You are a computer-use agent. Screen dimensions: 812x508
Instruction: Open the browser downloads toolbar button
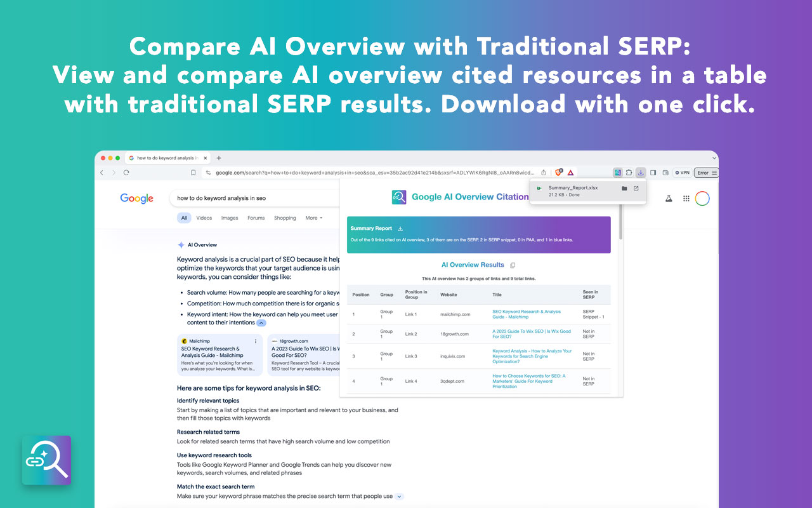pos(641,173)
